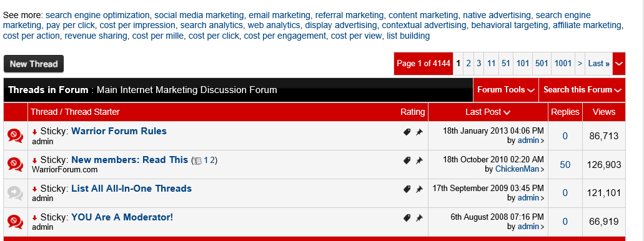Click the red down arrow before Sticky: Warrior Forum Rules
Viewport: 644px width, 241px height.
tap(35, 132)
